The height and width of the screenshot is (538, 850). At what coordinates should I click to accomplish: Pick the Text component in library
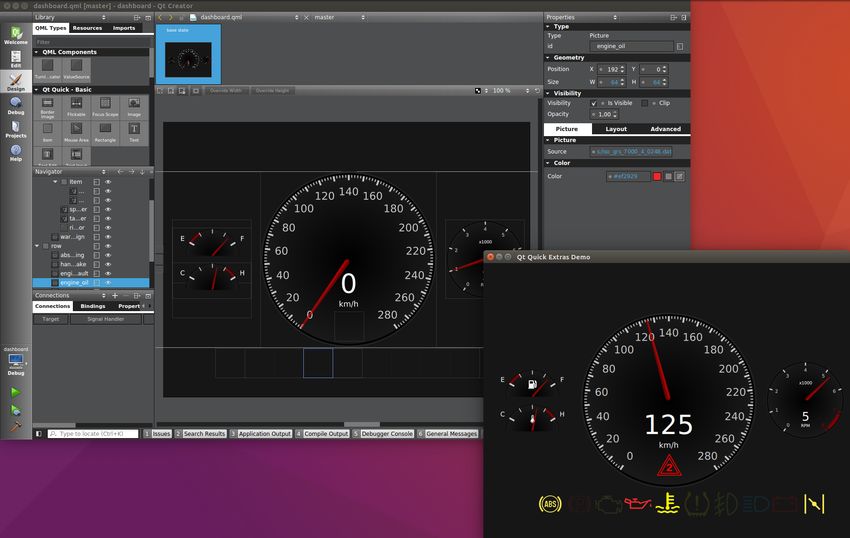pos(134,133)
